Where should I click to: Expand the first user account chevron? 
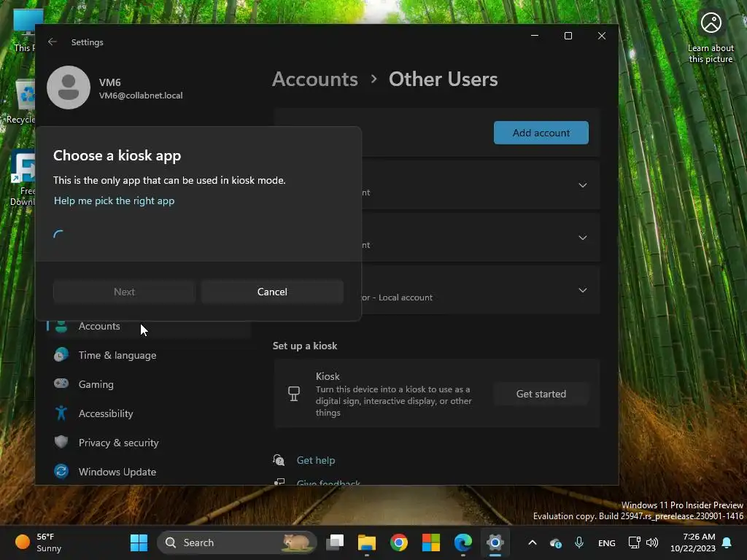pyautogui.click(x=582, y=184)
